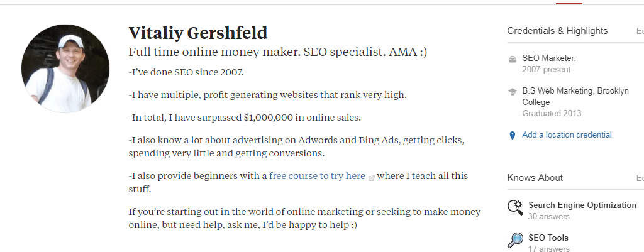Click the location pin icon
Viewport: 644px width, 252px height.
(512, 136)
